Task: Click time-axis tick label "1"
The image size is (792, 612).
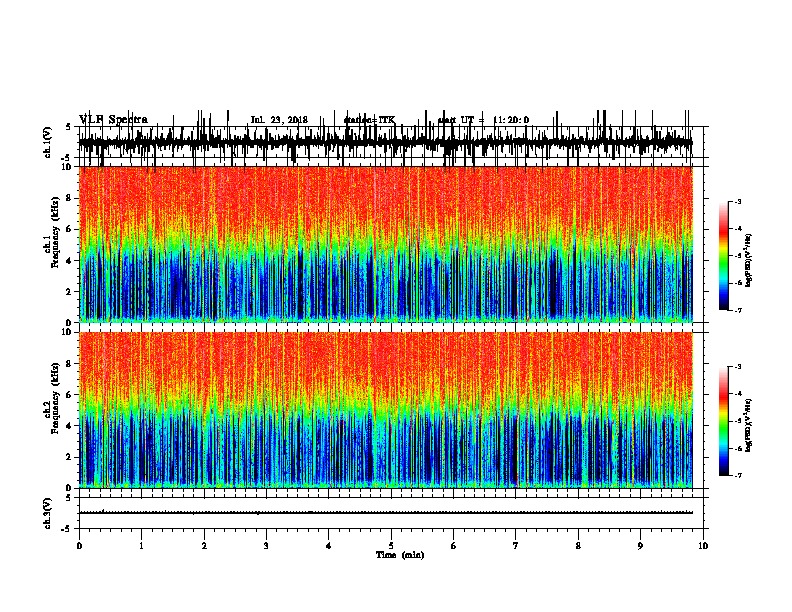Action: (141, 546)
